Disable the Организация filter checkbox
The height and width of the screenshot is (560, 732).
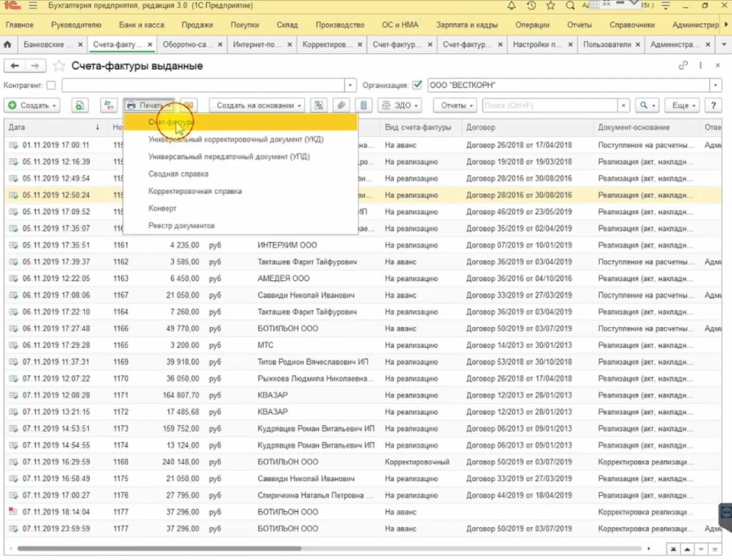pos(417,85)
